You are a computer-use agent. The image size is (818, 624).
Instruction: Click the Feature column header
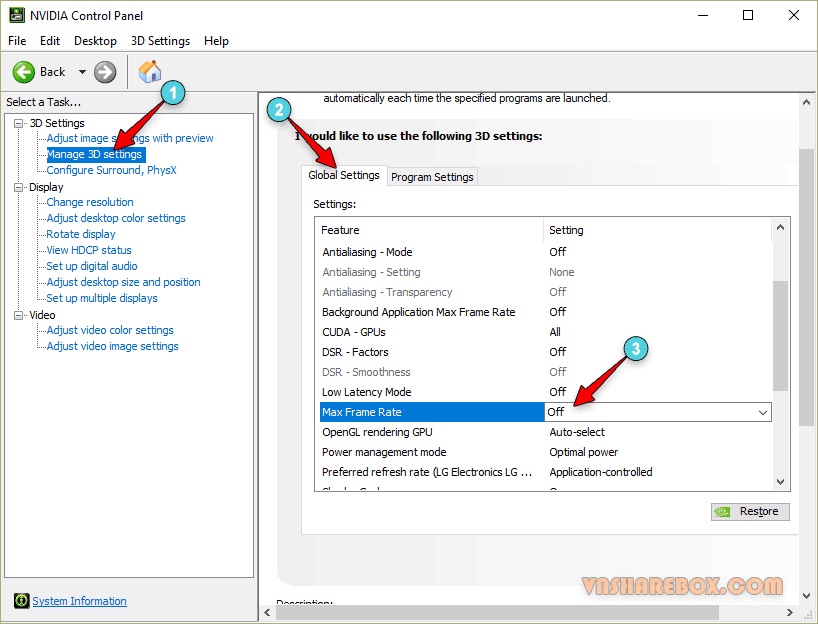(x=429, y=230)
